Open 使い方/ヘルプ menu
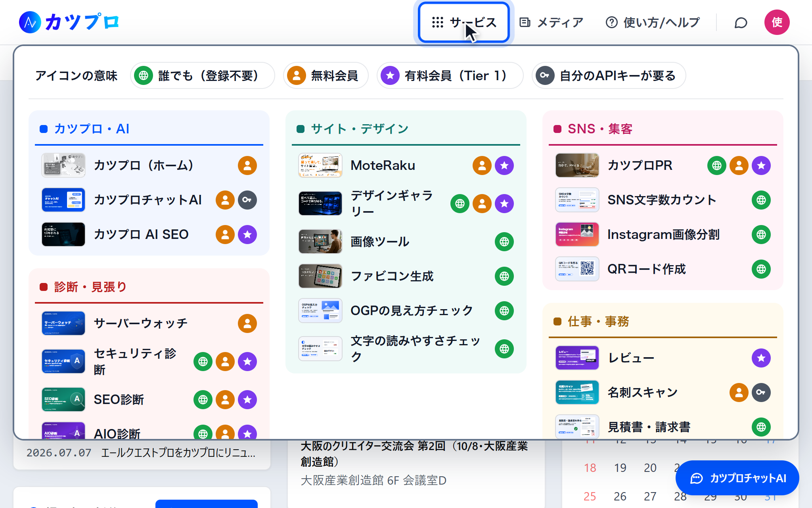 tap(653, 22)
